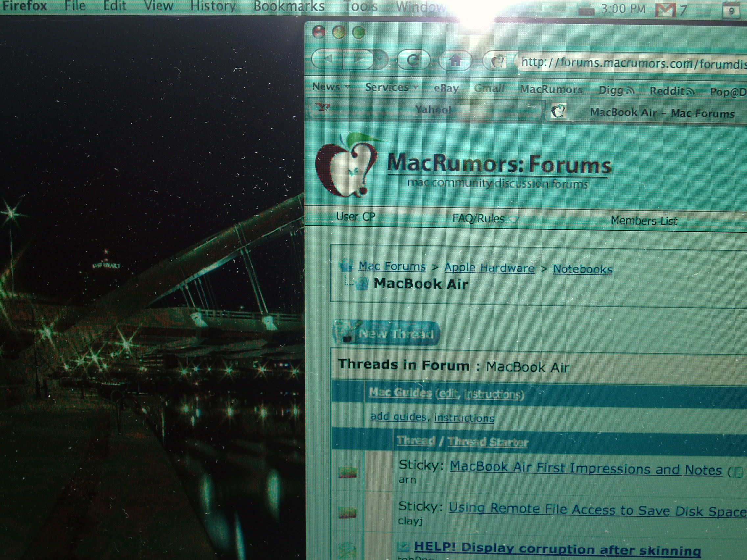The image size is (747, 560).
Task: Click the site favicon beside address field
Action: (497, 62)
